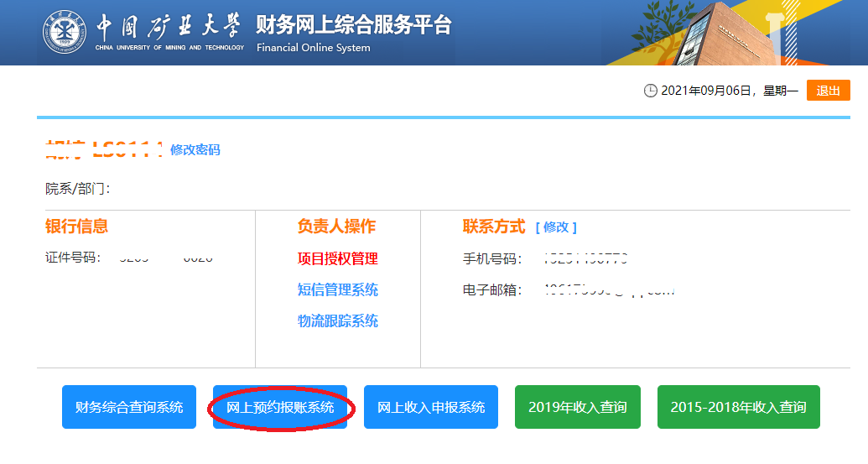
Task: Click the 中国矿业大学 calligraphy title
Action: 169,27
